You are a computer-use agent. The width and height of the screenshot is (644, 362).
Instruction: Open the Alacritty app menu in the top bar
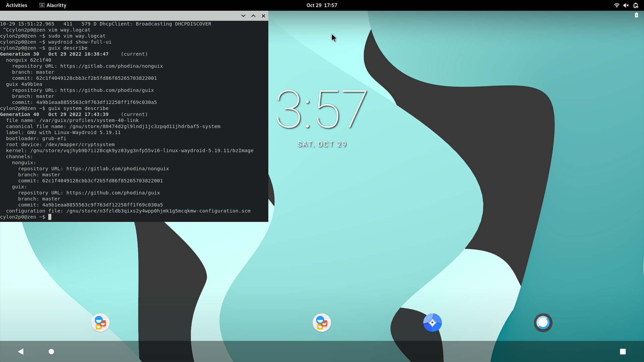[52, 5]
